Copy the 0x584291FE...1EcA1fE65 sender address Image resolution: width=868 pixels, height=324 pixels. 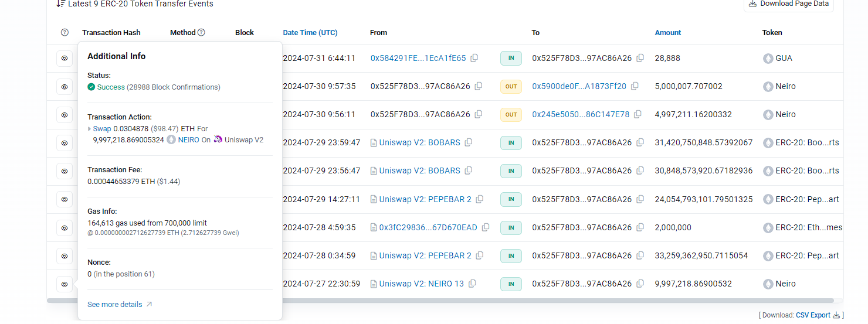point(474,58)
